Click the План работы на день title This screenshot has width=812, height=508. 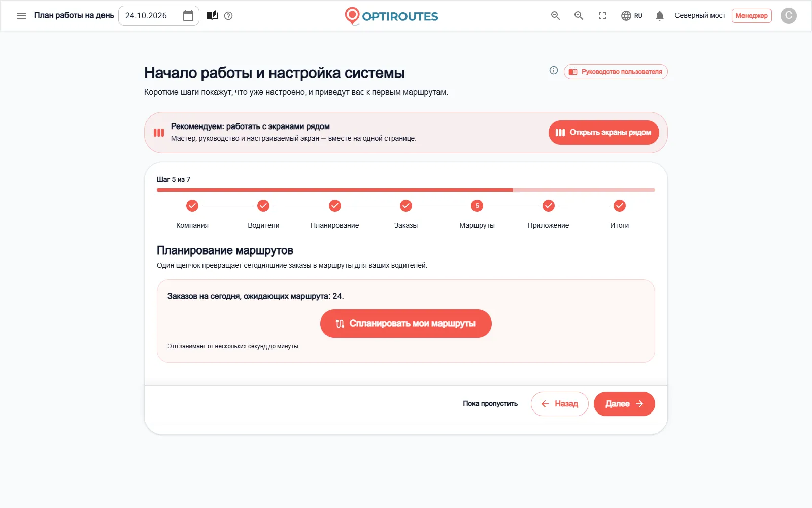click(x=74, y=15)
